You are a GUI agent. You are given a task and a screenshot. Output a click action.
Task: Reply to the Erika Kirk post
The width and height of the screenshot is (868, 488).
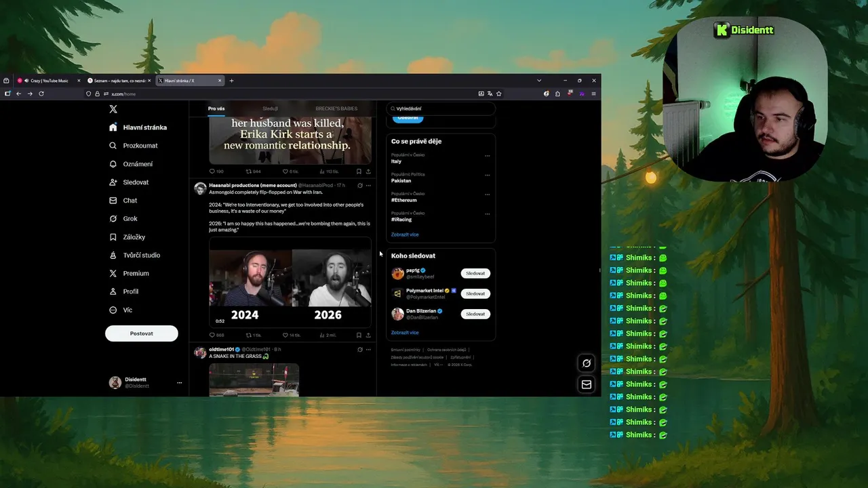coord(216,171)
